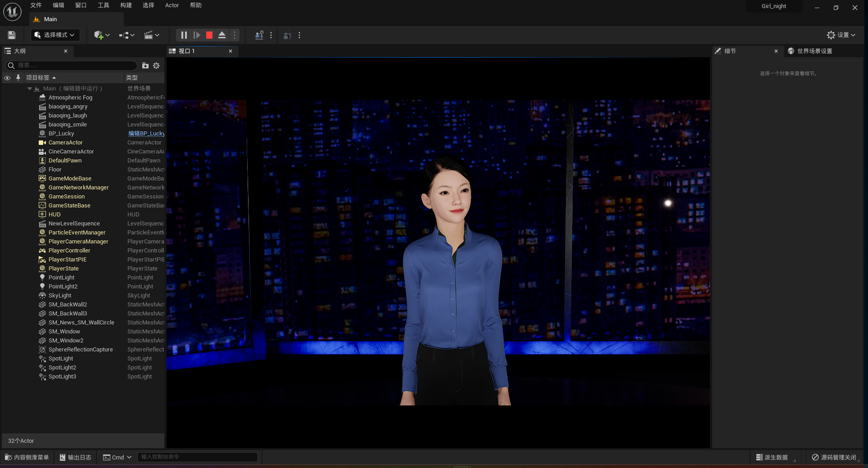Open the outliner settings gear icon
The image size is (868, 468).
tap(156, 66)
